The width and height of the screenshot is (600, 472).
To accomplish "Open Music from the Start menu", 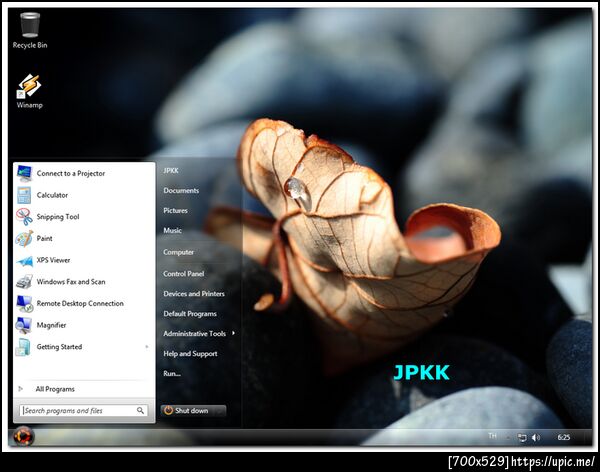I will (172, 230).
